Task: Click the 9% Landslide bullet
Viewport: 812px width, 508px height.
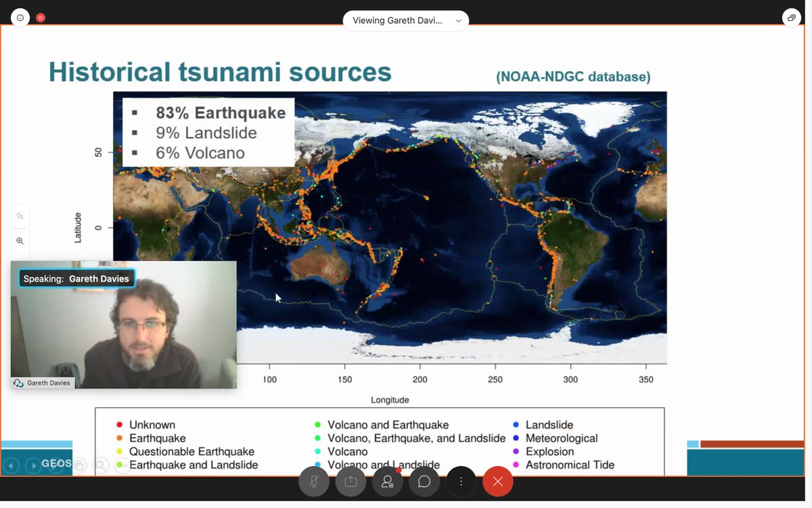Action: coord(206,133)
